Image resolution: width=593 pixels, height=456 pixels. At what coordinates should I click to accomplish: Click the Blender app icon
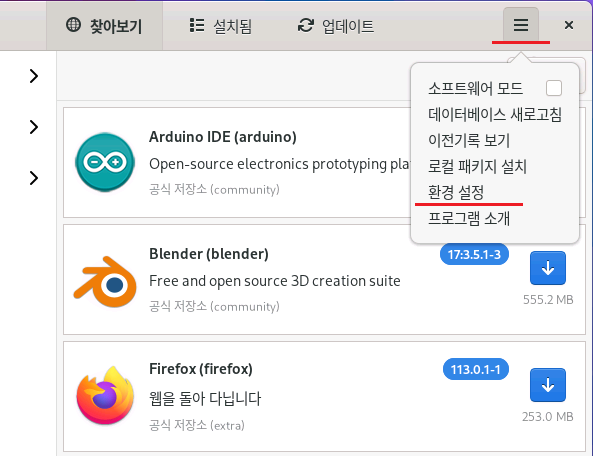coord(105,282)
